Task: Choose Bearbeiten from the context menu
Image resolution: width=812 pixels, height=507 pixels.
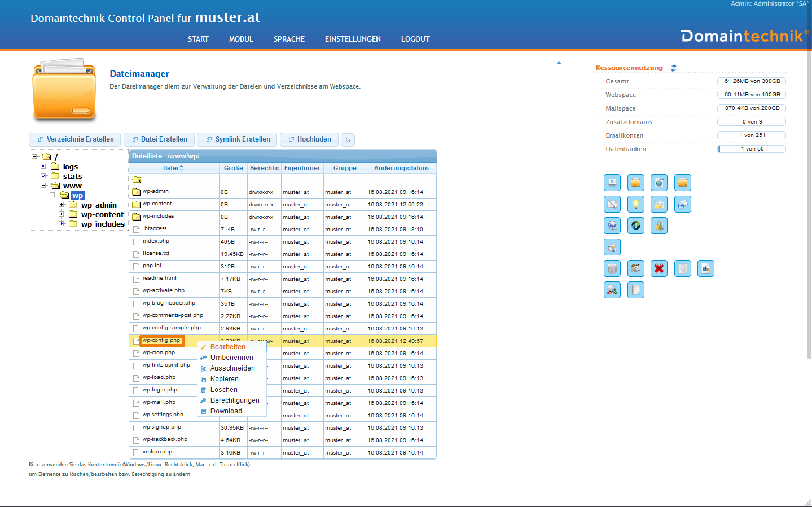Action: click(x=227, y=347)
